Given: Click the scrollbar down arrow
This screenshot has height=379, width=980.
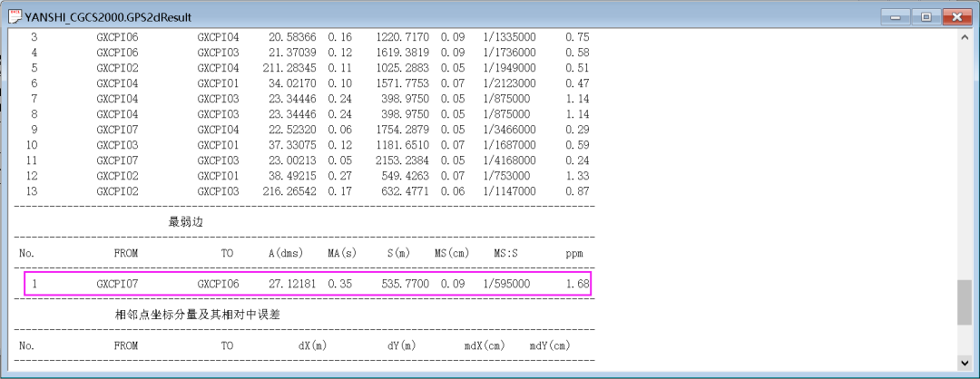Looking at the screenshot, I should click(x=965, y=362).
